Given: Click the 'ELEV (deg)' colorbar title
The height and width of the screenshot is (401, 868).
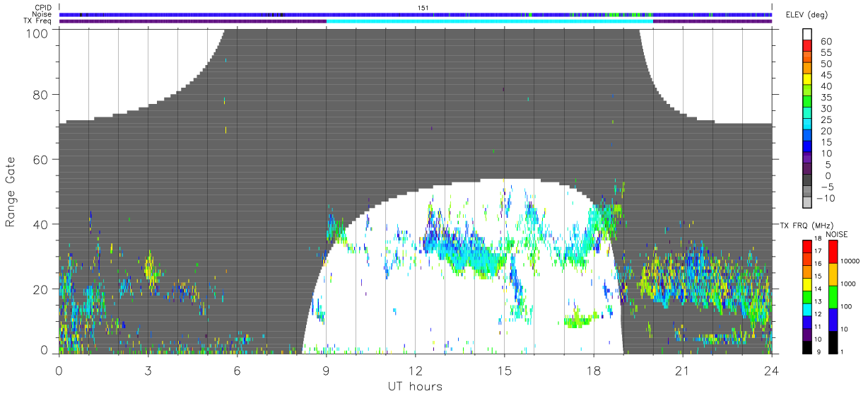Looking at the screenshot, I should tap(807, 15).
